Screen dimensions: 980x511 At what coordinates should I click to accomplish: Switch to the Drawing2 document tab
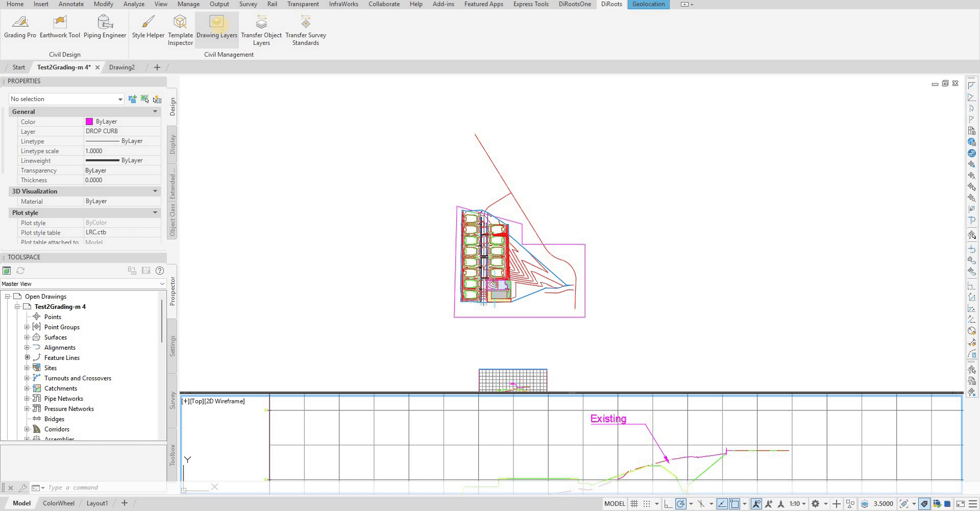click(x=122, y=67)
